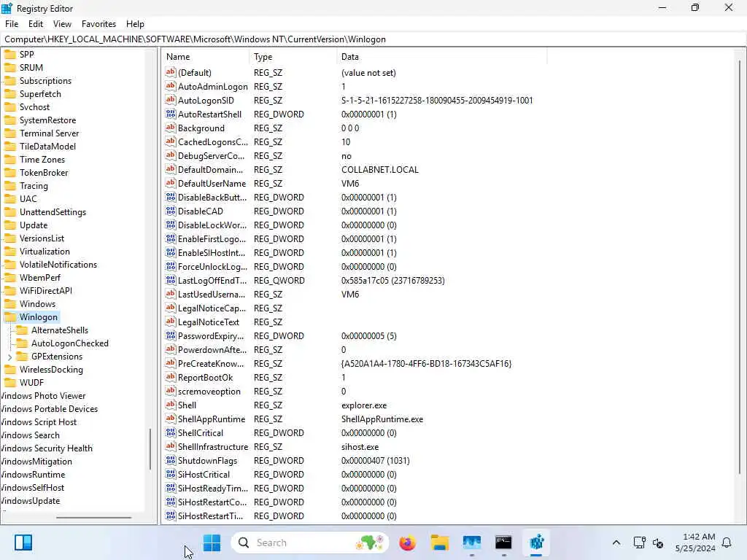Sort by the Name column header
The height and width of the screenshot is (560, 747).
point(206,57)
